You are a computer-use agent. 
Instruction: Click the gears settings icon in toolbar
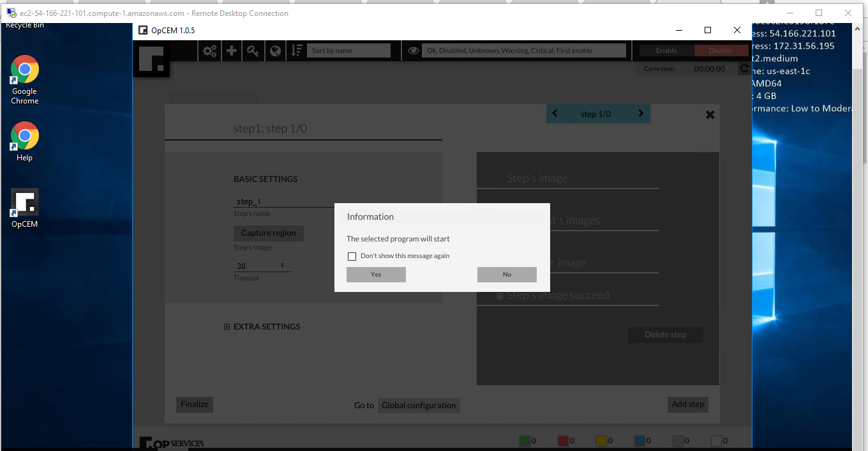click(209, 51)
